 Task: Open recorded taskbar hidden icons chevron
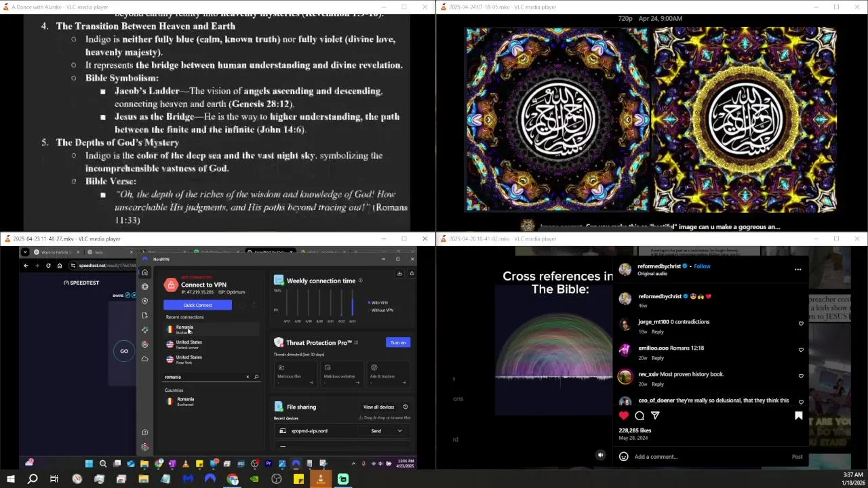(353, 464)
